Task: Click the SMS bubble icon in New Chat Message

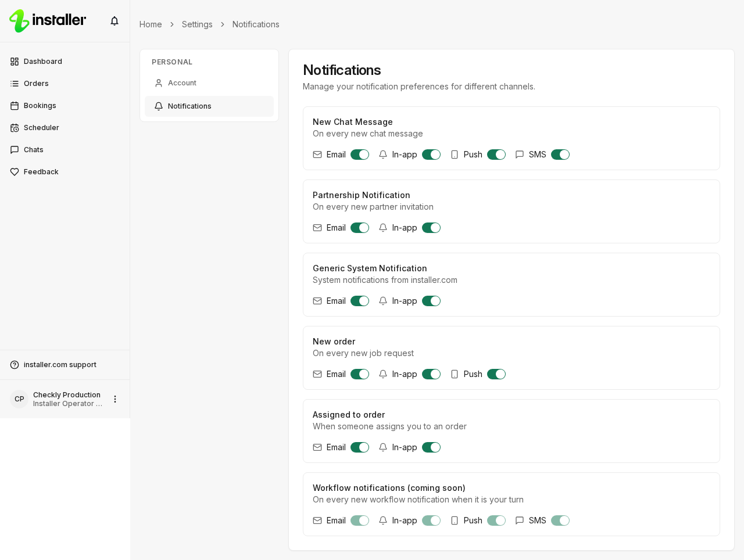Action: point(520,155)
